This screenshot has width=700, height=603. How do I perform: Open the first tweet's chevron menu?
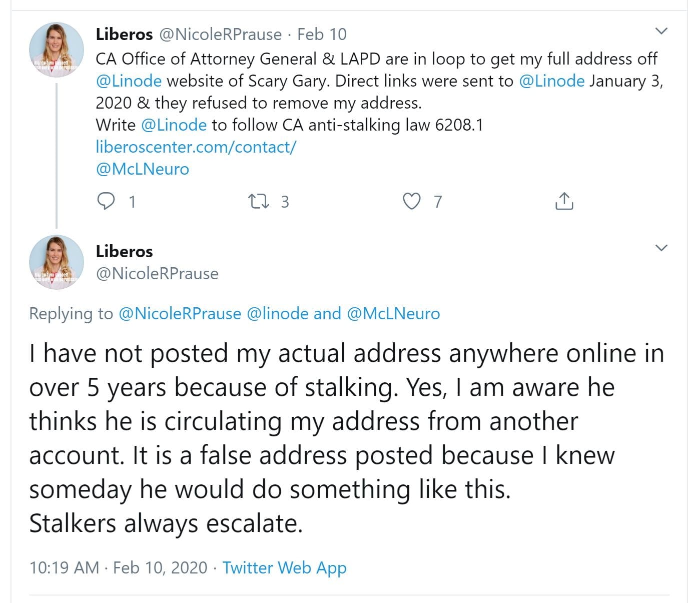pos(661,32)
